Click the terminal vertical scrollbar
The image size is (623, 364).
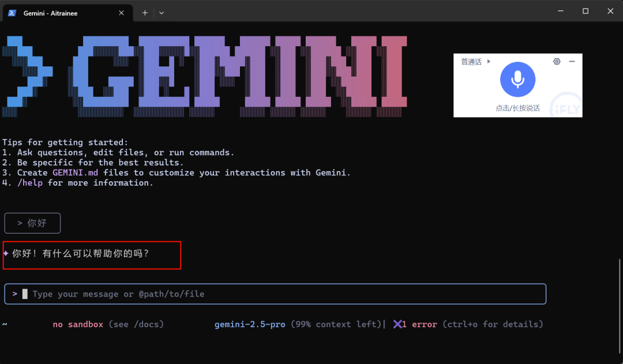click(x=620, y=306)
